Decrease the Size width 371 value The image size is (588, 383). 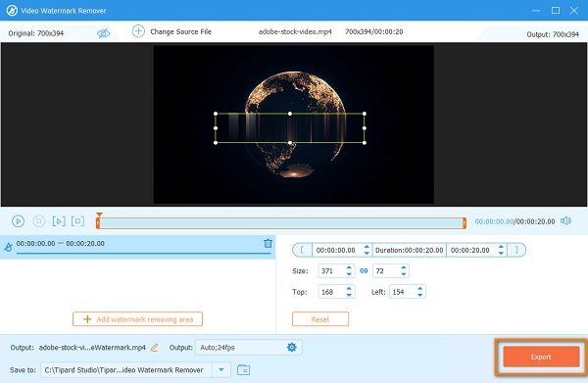point(349,274)
